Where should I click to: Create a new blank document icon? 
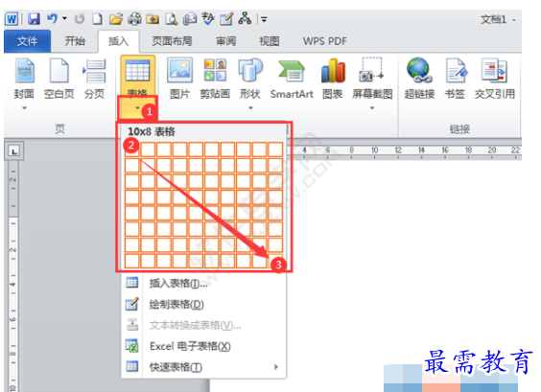pos(97,19)
